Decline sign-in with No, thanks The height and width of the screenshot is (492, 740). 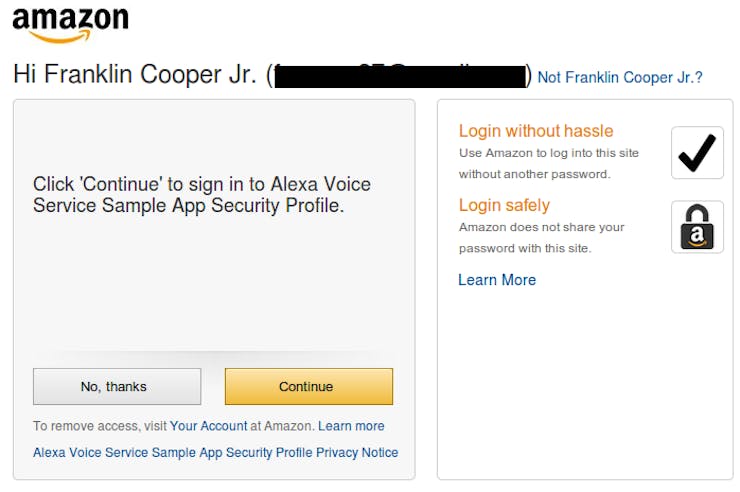coord(117,386)
